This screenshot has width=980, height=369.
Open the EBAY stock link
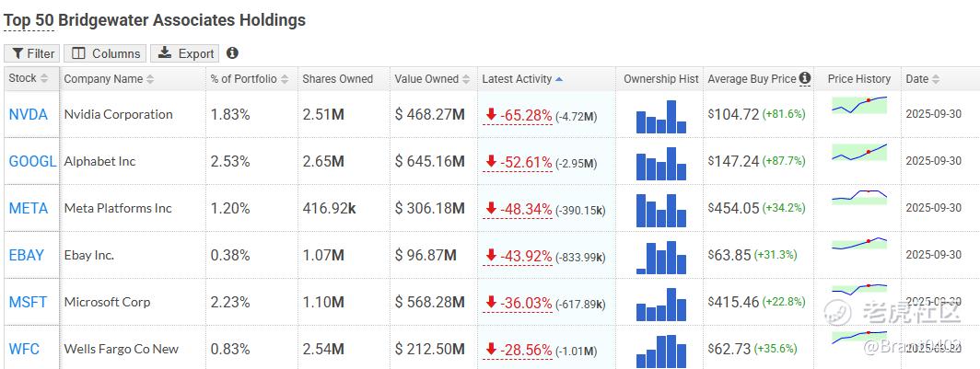26,255
